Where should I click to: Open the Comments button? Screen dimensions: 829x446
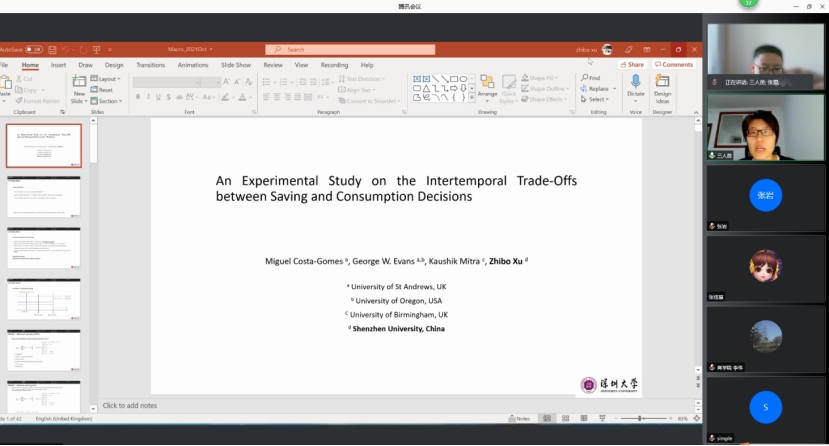coord(674,65)
